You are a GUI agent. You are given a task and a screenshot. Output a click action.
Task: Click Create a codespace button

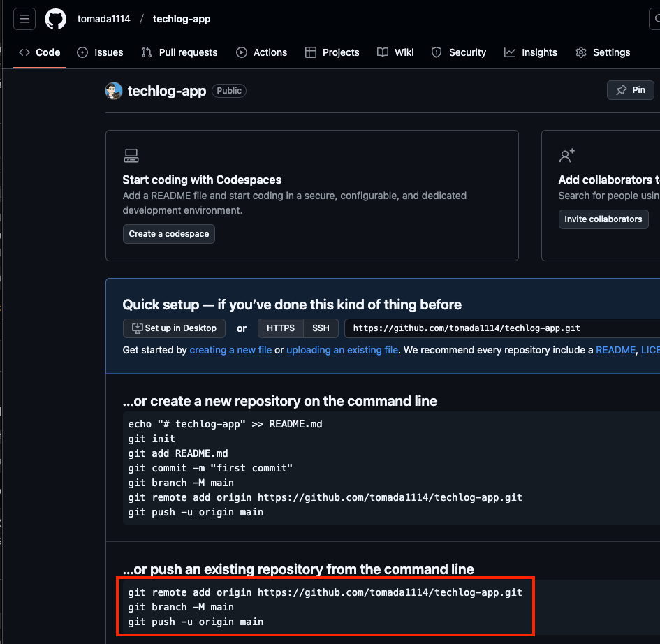168,234
